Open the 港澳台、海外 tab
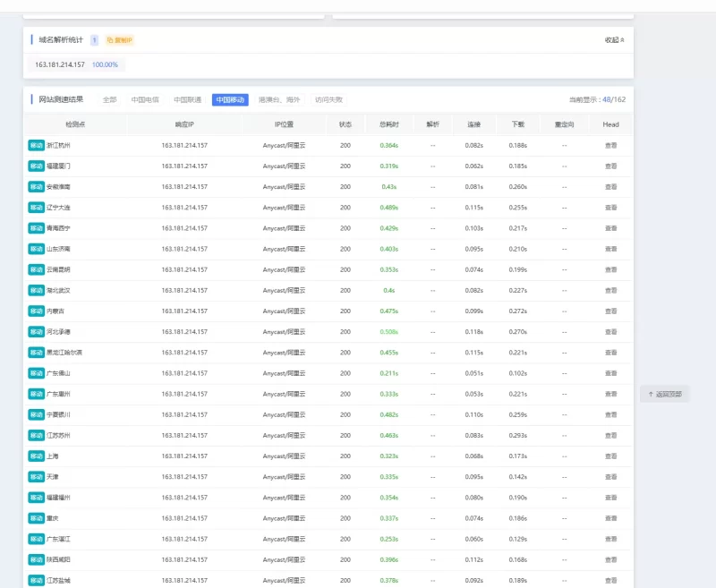This screenshot has width=716, height=588. coord(279,99)
